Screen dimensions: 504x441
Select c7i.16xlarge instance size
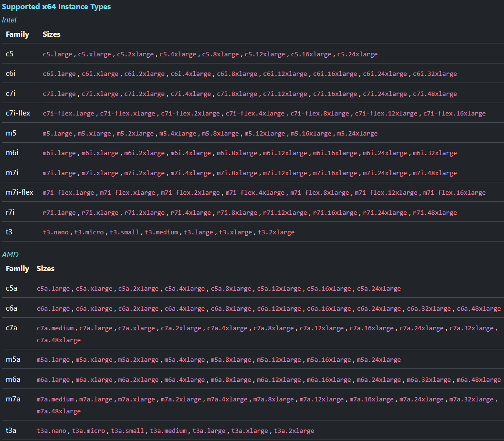pos(335,94)
